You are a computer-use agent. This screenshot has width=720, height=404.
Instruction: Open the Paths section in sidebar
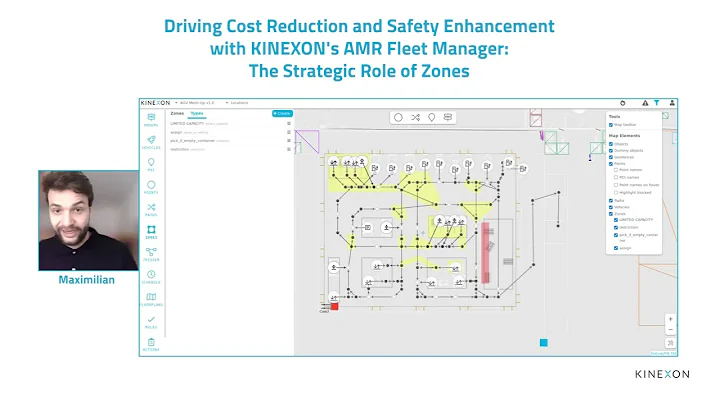(151, 209)
